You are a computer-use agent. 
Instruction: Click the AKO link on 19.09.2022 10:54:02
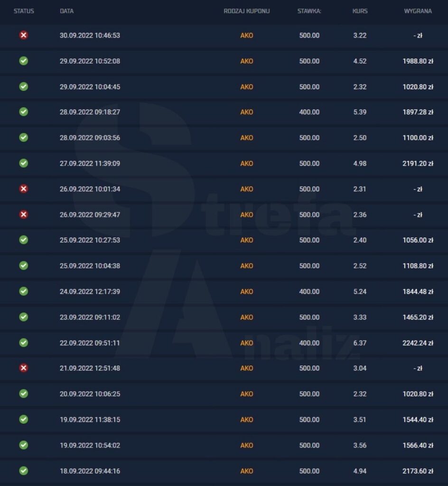coord(247,445)
